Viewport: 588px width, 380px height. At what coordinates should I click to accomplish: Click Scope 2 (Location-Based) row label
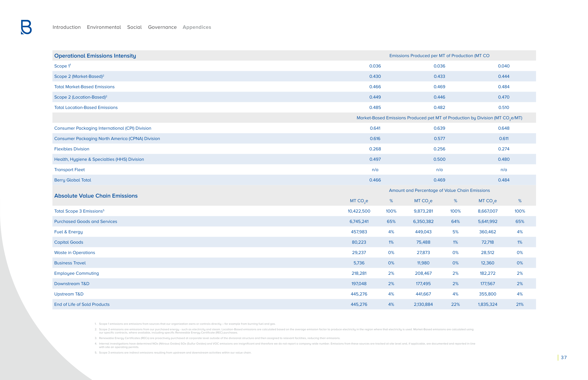[x=80, y=97]
